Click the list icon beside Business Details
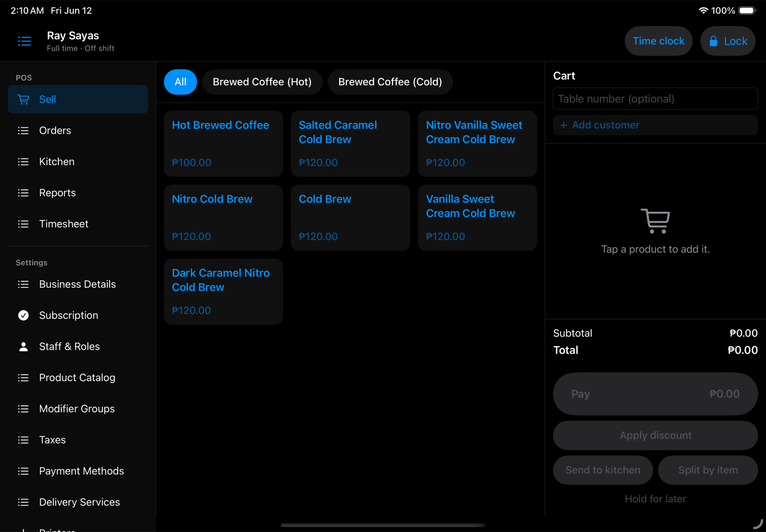 pyautogui.click(x=23, y=284)
